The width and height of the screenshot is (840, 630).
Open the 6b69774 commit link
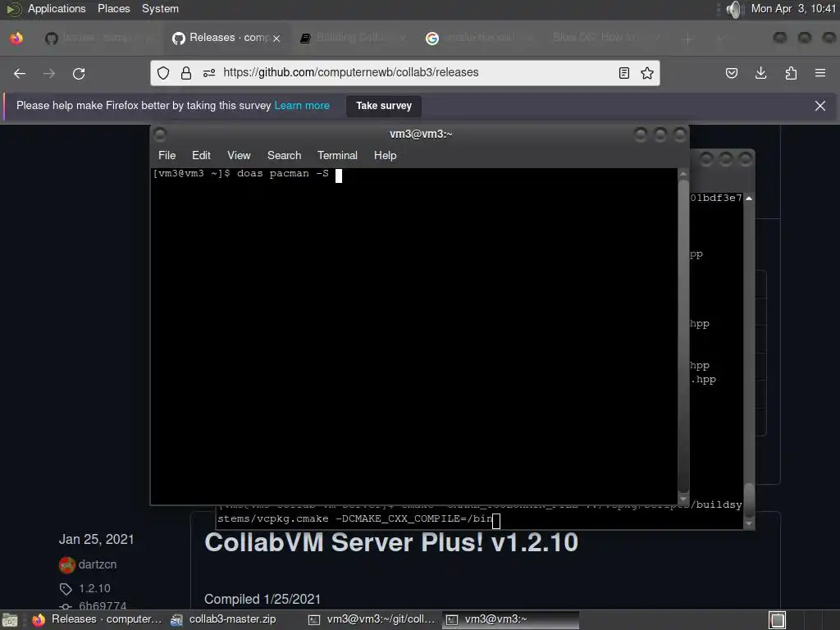pos(103,606)
